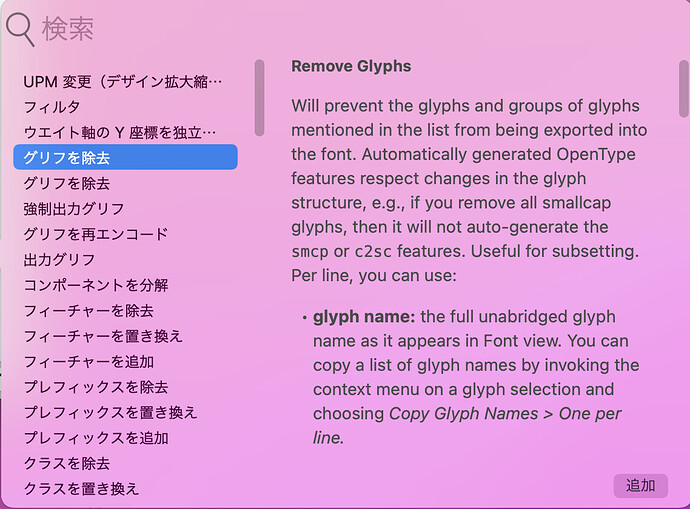Choose プレフィックスを追加 parameter
The image size is (690, 509).
(125, 438)
